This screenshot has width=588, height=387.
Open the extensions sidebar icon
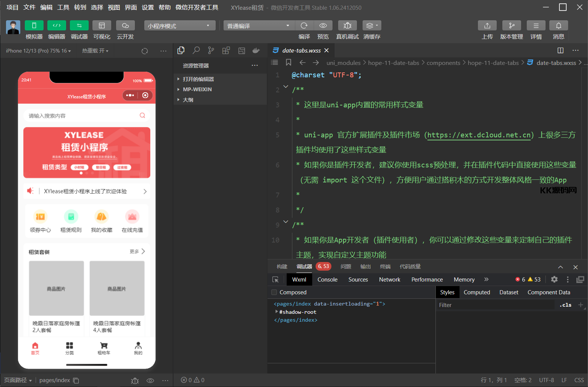[226, 50]
